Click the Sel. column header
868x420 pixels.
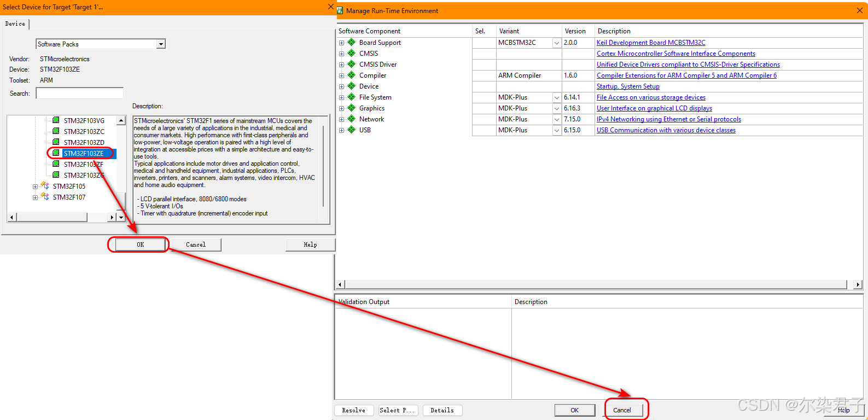coord(484,31)
